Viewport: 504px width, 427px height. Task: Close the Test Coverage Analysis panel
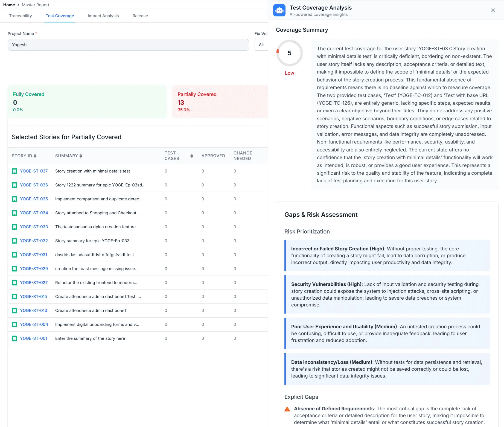pyautogui.click(x=493, y=10)
